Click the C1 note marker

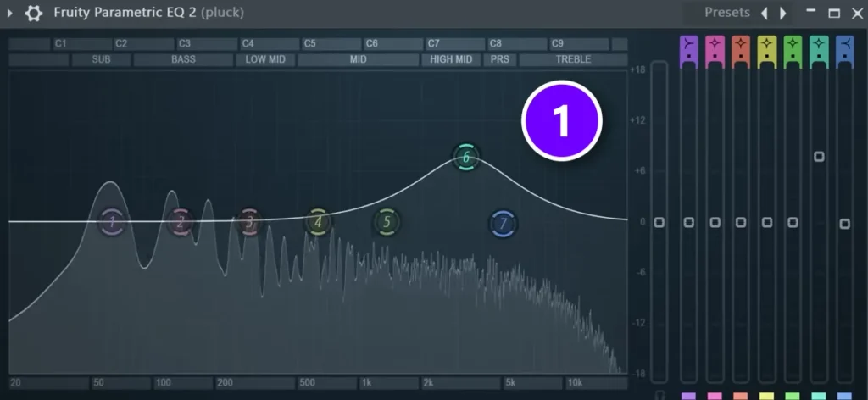click(x=60, y=44)
